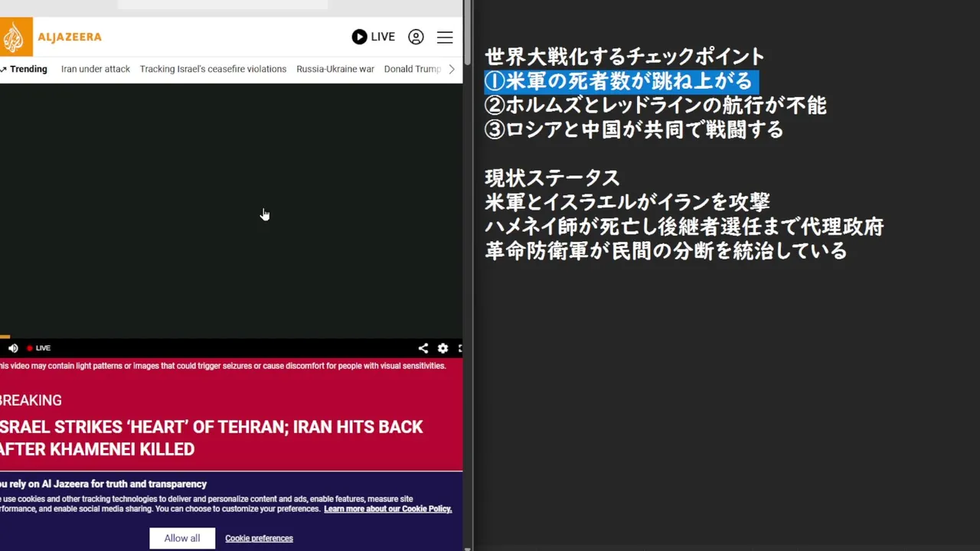Click the trending arrow icon
The width and height of the screenshot is (980, 551).
3,69
